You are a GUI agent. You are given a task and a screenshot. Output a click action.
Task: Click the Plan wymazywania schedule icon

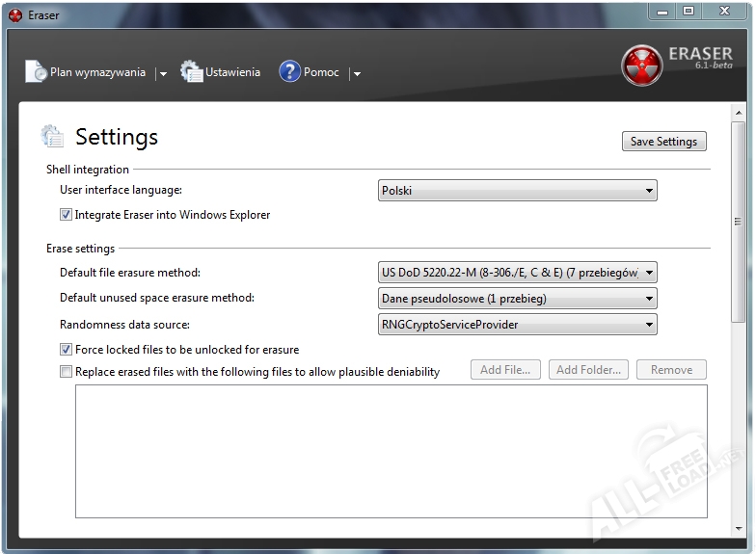pos(36,71)
